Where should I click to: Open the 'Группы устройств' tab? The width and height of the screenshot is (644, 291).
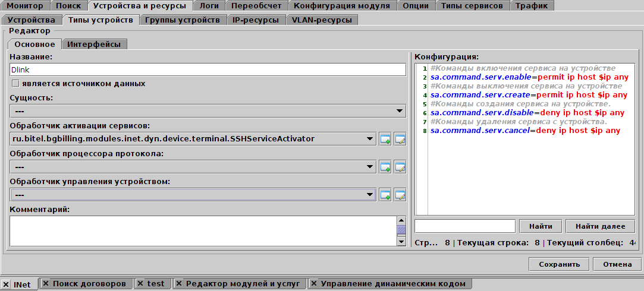(182, 20)
